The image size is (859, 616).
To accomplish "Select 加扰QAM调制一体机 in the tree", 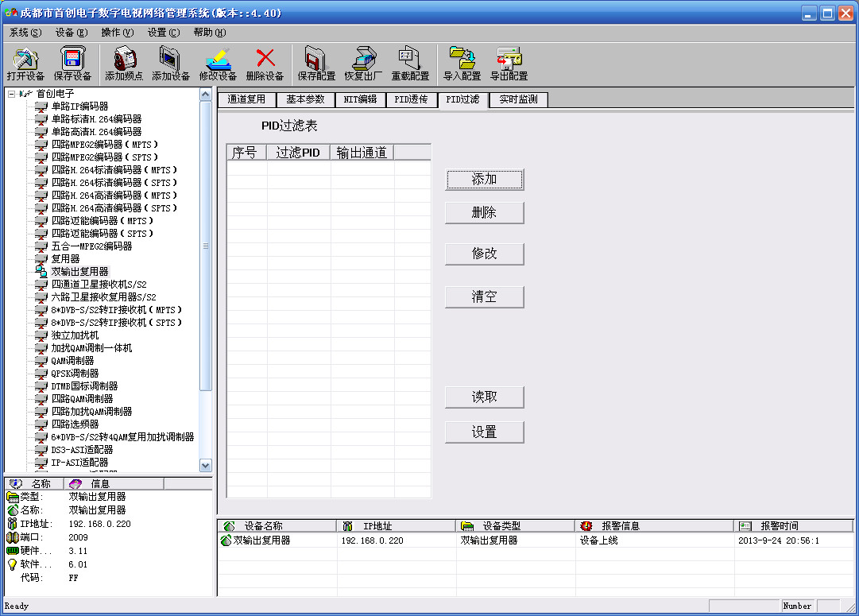I will click(91, 348).
